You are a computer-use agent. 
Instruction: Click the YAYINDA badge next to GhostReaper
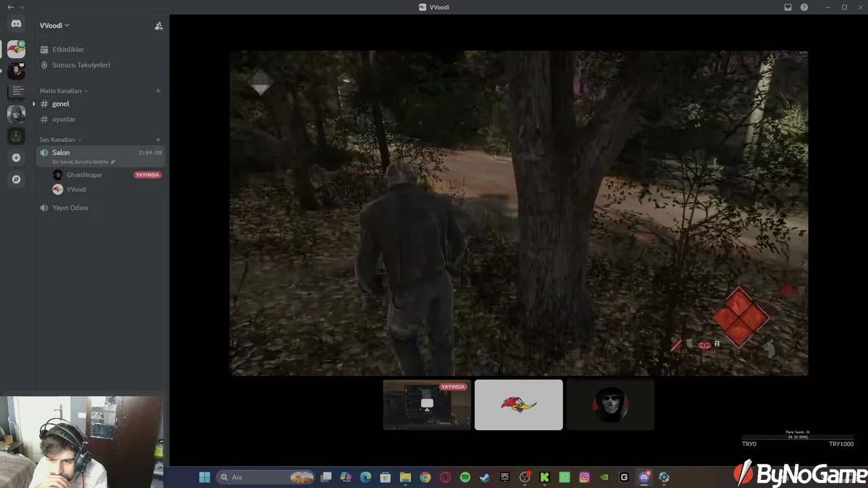147,175
